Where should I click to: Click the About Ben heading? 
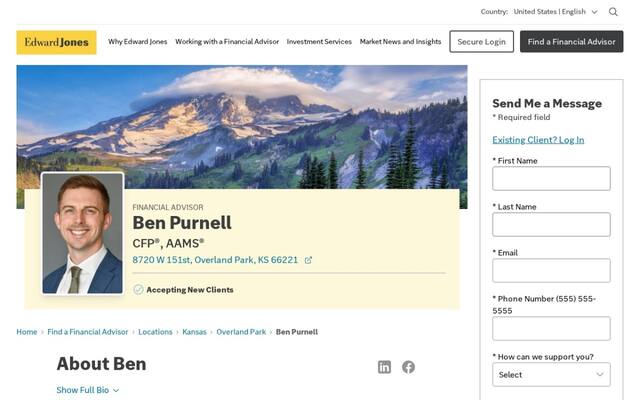coord(101,364)
